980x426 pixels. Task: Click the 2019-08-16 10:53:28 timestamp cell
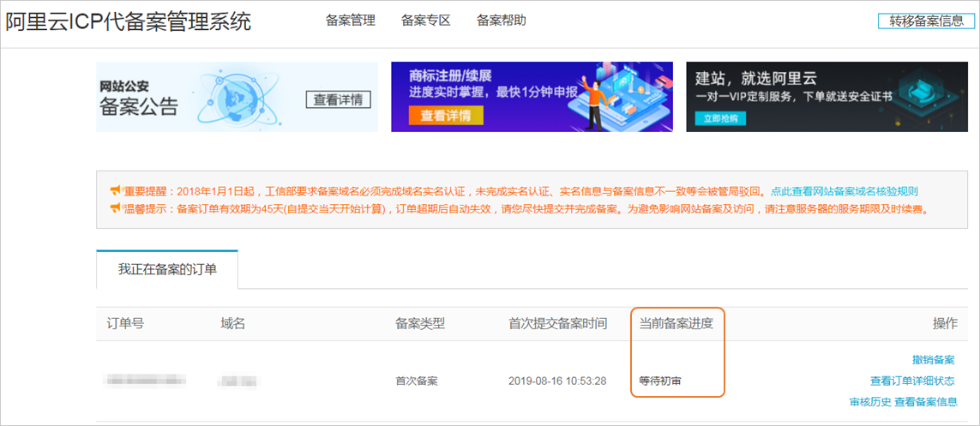[x=557, y=381]
